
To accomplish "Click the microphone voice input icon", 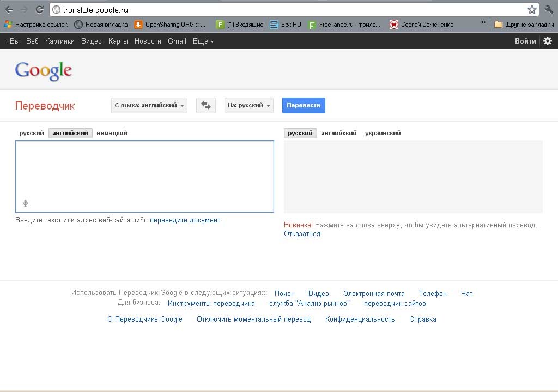I will coord(25,203).
